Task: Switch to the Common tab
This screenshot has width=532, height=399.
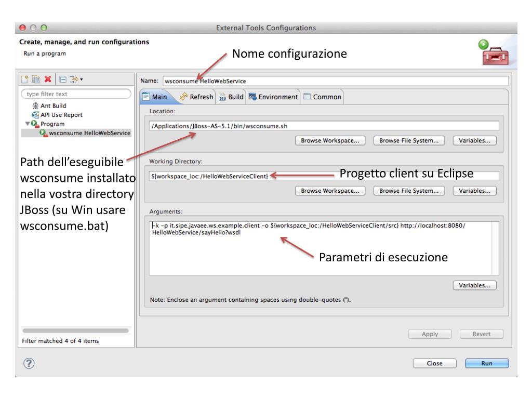Action: 322,97
